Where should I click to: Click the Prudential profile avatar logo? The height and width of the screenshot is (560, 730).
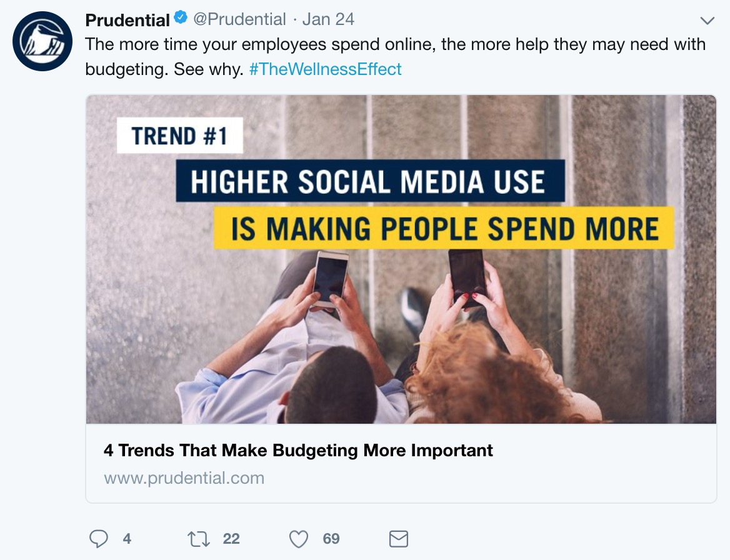point(42,41)
